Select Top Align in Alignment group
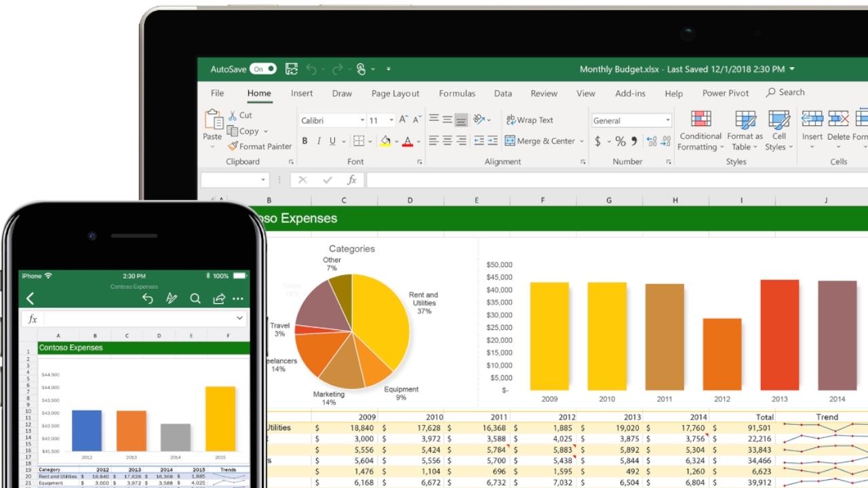 [x=434, y=119]
